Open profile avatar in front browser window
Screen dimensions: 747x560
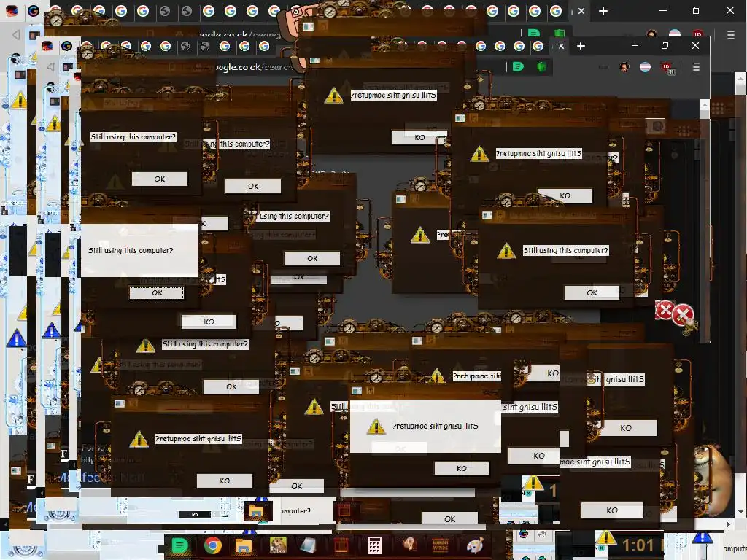[x=624, y=67]
